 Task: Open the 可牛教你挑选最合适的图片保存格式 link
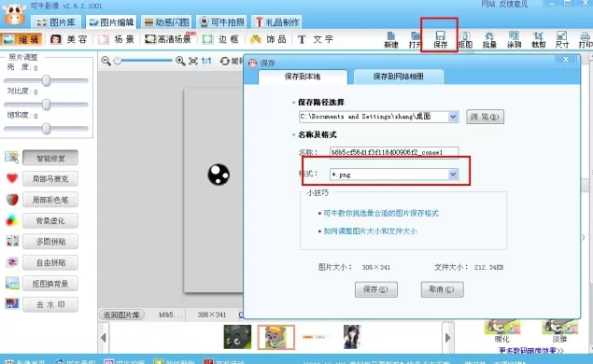tap(381, 213)
